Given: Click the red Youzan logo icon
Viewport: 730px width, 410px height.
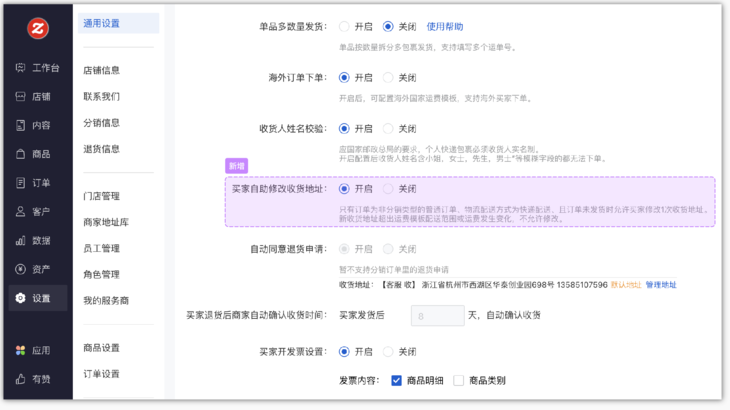Looking at the screenshot, I should (38, 29).
